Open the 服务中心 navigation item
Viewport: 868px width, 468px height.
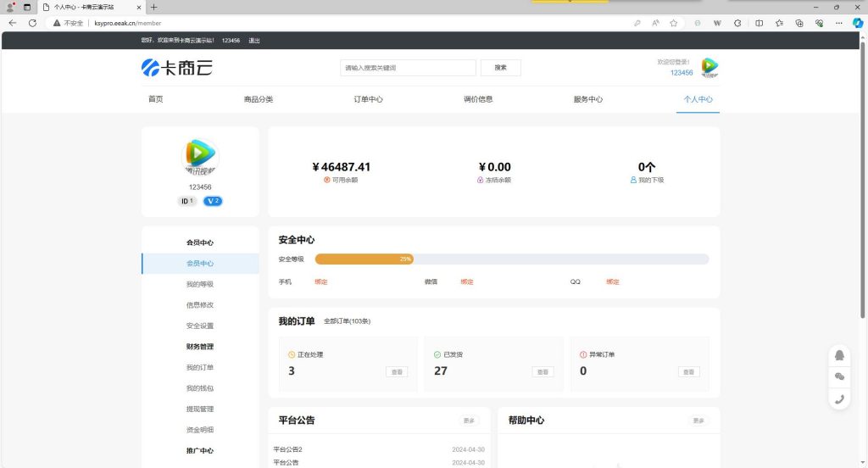tap(588, 99)
